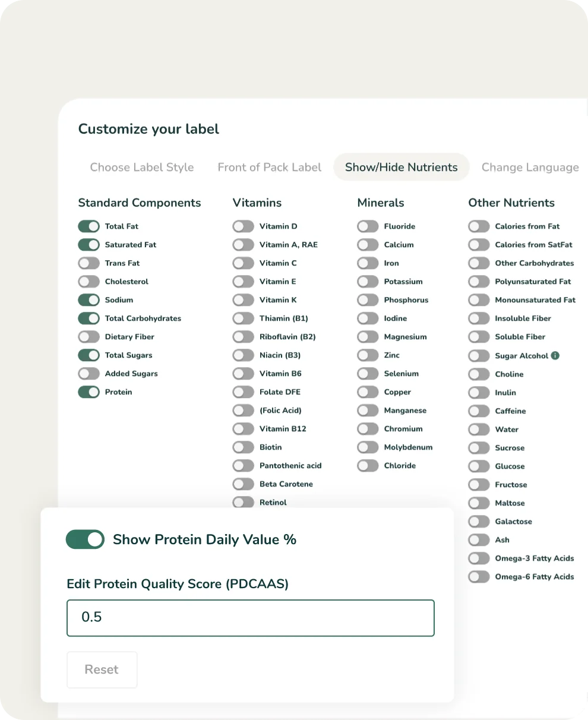The width and height of the screenshot is (588, 720).
Task: Click the Reset button
Action: coord(102,670)
